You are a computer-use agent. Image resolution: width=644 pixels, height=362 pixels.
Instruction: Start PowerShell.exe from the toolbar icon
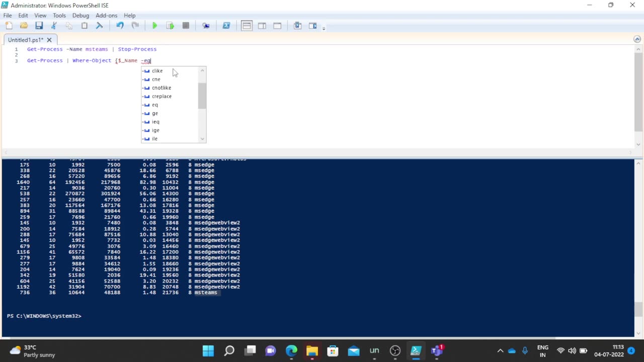pyautogui.click(x=226, y=26)
